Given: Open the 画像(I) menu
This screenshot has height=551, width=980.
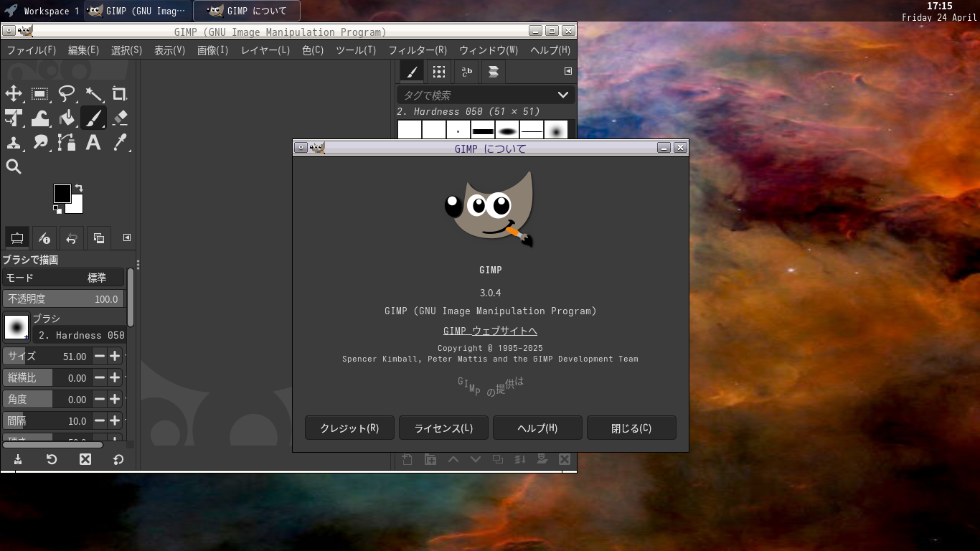Looking at the screenshot, I should pyautogui.click(x=213, y=50).
